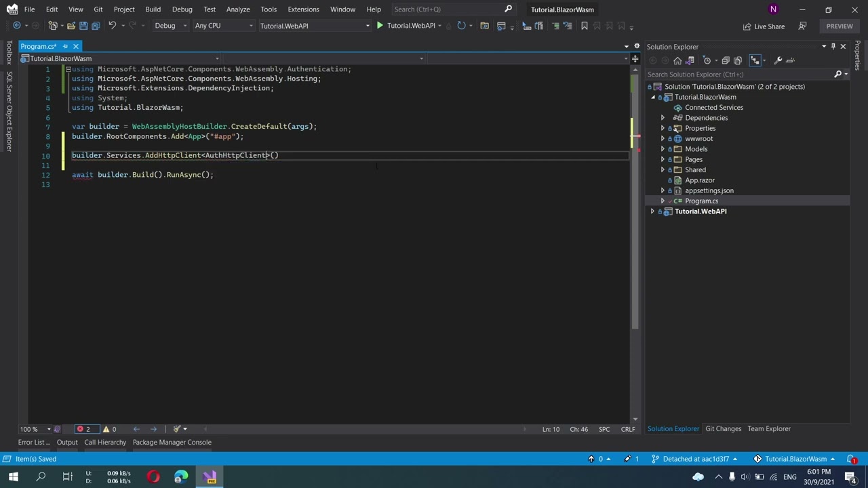Click the Search (Ctrl+Q) box
The width and height of the screenshot is (868, 488).
click(x=454, y=9)
